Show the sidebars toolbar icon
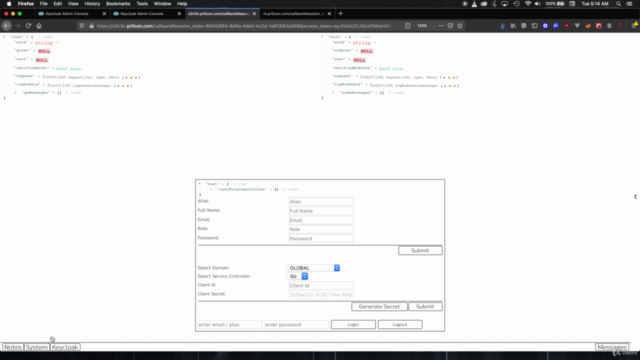This screenshot has height=360, width=640. pos(534,26)
